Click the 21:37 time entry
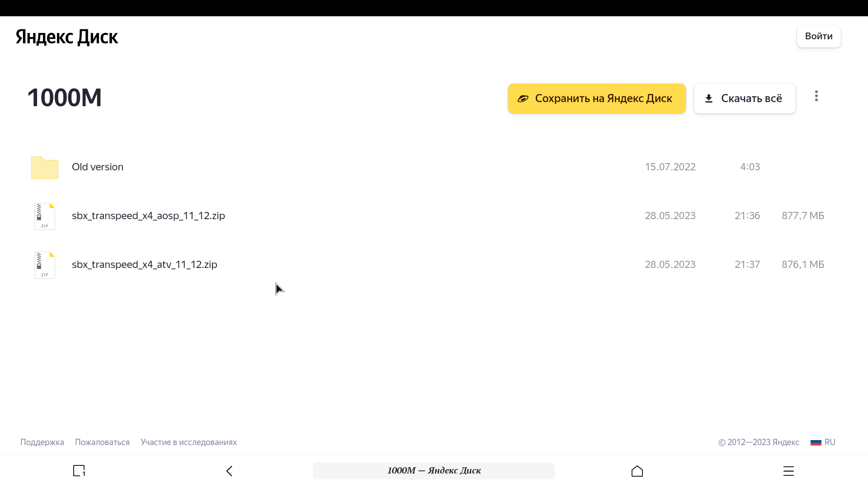 (x=747, y=264)
